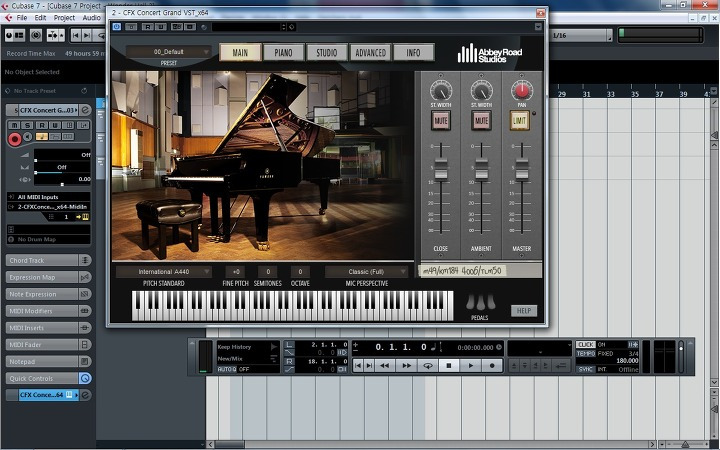Click the Notepad section icon
This screenshot has width=720, height=450.
tap(85, 361)
